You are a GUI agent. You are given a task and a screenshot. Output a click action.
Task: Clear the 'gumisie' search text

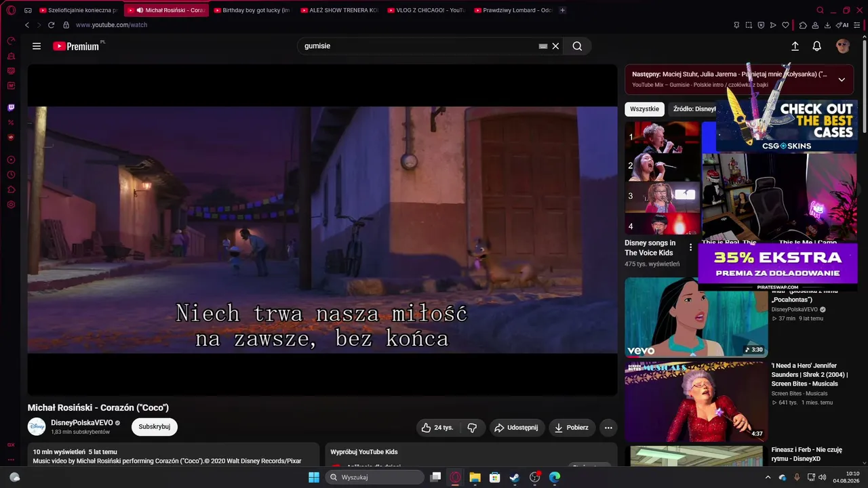555,46
